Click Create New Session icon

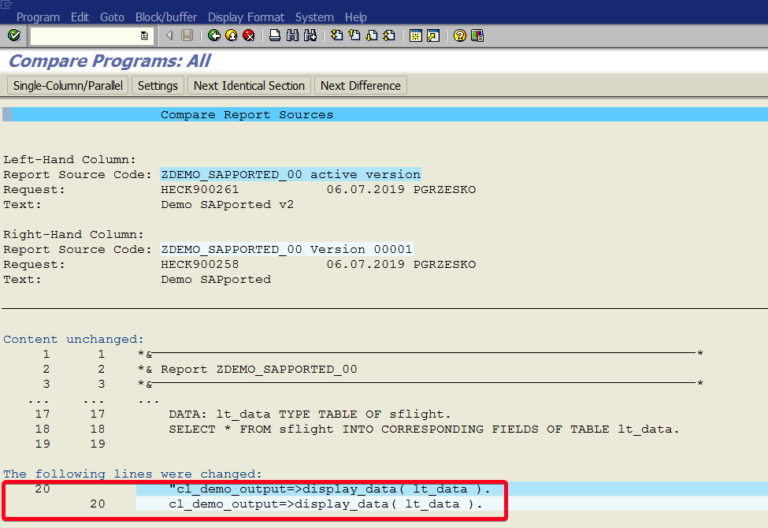click(x=415, y=36)
